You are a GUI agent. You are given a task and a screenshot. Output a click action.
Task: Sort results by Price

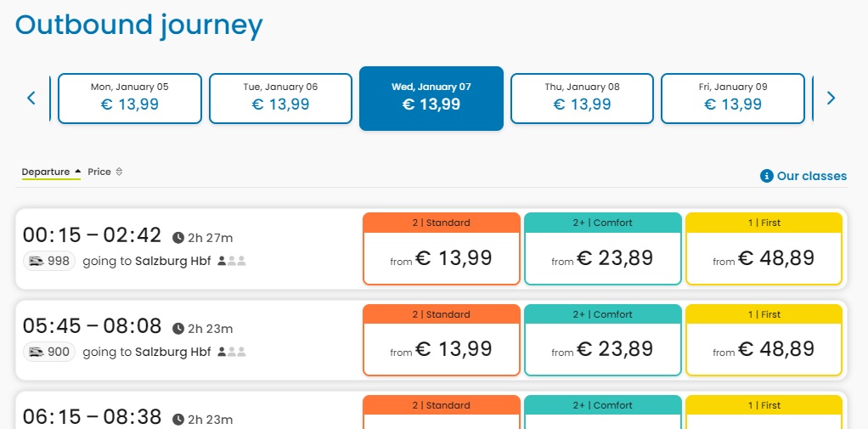99,172
